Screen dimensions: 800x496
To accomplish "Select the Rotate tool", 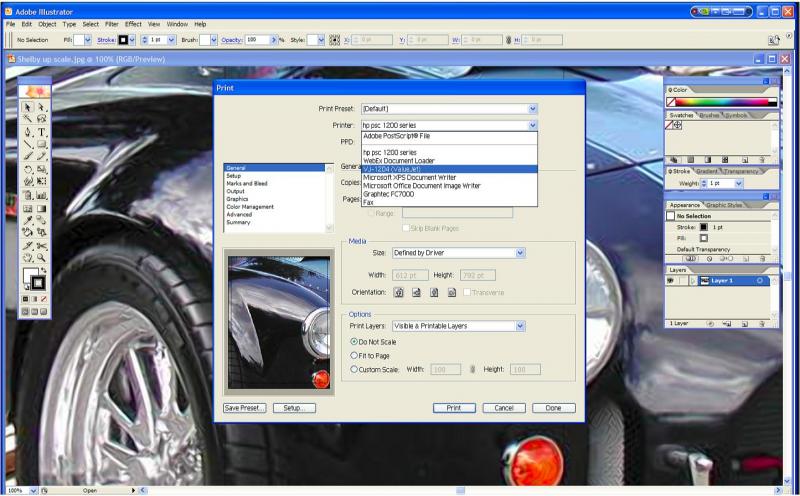I will click(x=28, y=169).
